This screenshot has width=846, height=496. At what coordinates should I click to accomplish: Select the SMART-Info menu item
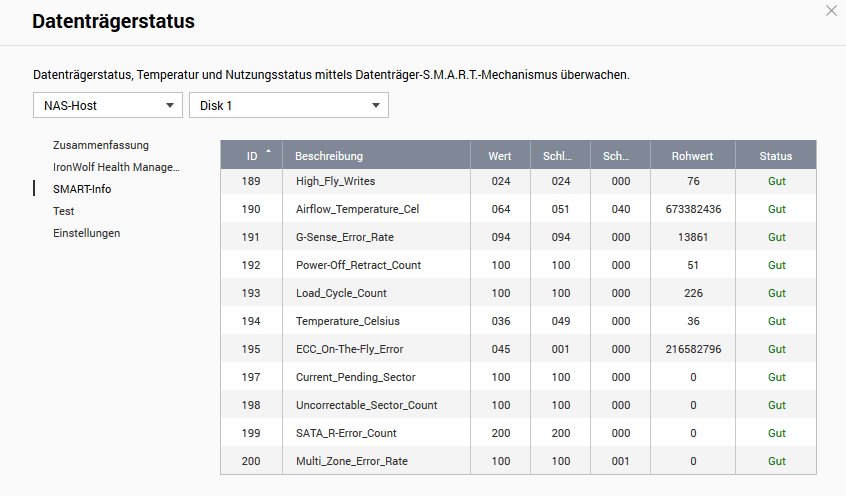82,189
